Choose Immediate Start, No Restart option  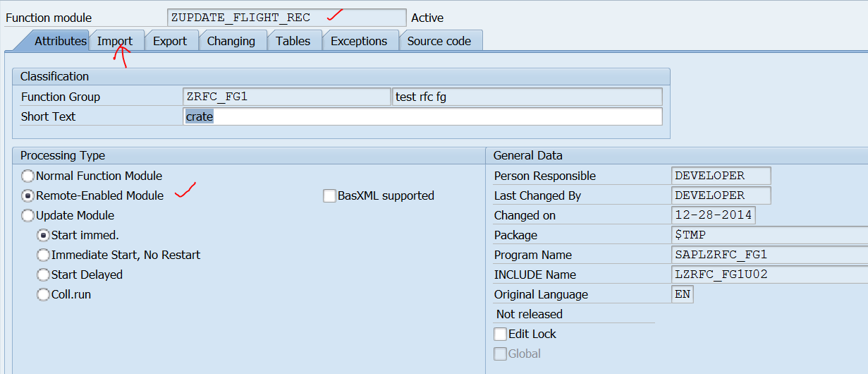43,255
